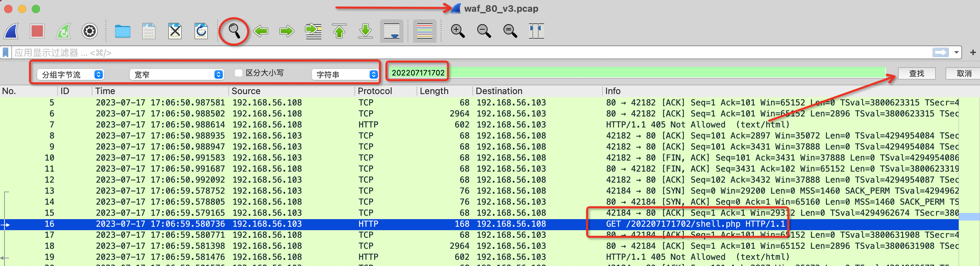Open the 分组字节流 search scope dropdown
This screenshot has width=980, height=266.
71,74
